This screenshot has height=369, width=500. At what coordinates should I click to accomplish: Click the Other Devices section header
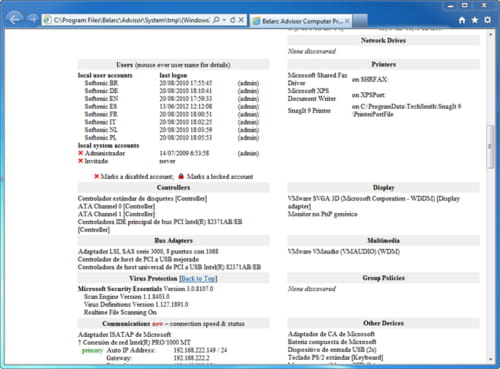pyautogui.click(x=383, y=323)
